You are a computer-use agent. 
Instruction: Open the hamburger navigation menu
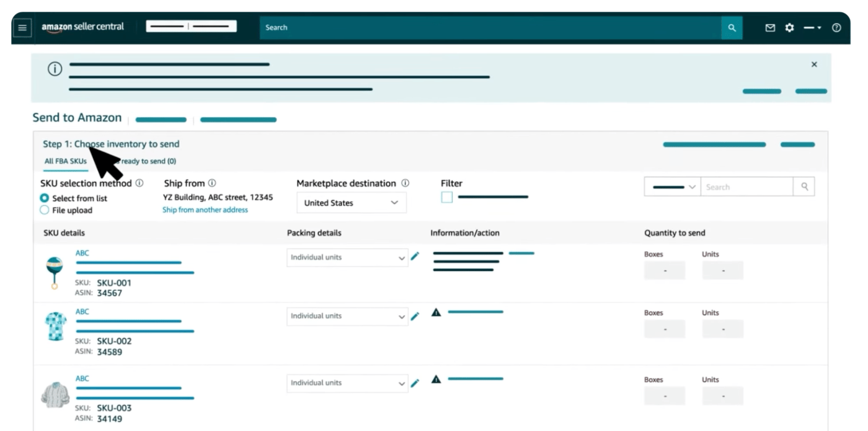[22, 28]
